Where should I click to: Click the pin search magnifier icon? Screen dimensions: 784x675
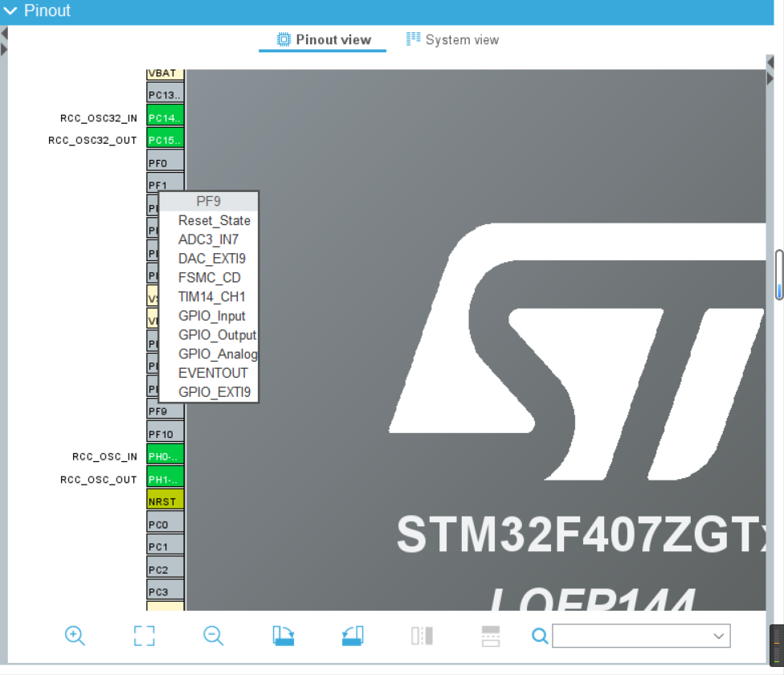click(x=540, y=636)
